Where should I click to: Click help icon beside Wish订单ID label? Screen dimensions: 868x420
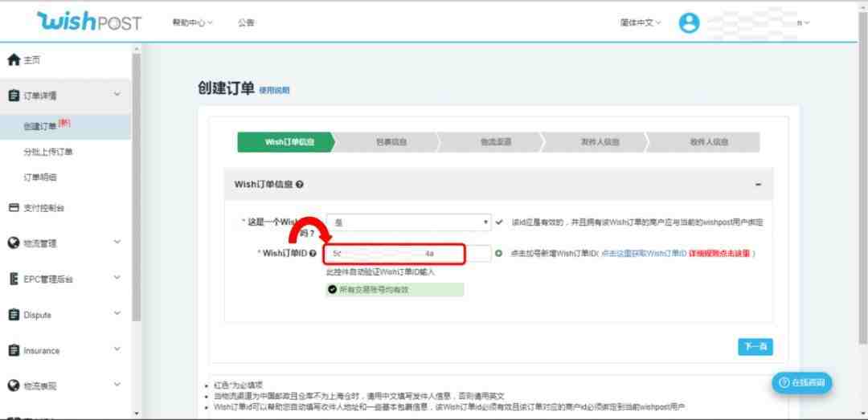coord(313,253)
